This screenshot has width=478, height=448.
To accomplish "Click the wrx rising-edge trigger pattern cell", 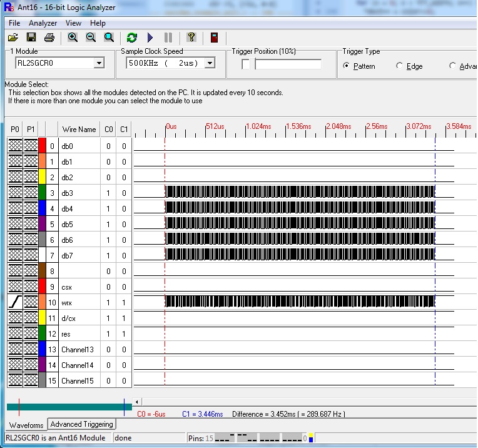I will pyautogui.click(x=15, y=302).
